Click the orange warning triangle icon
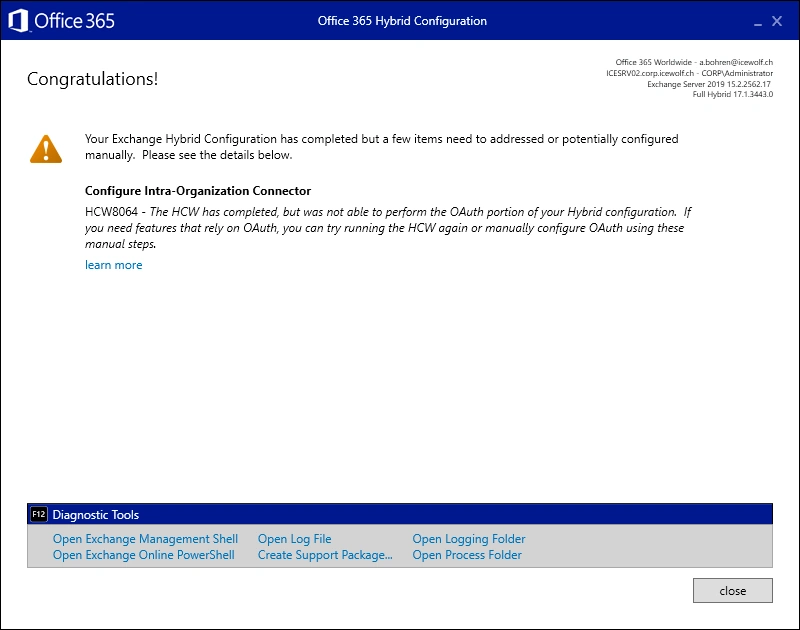Image resolution: width=800 pixels, height=630 pixels. (x=46, y=148)
